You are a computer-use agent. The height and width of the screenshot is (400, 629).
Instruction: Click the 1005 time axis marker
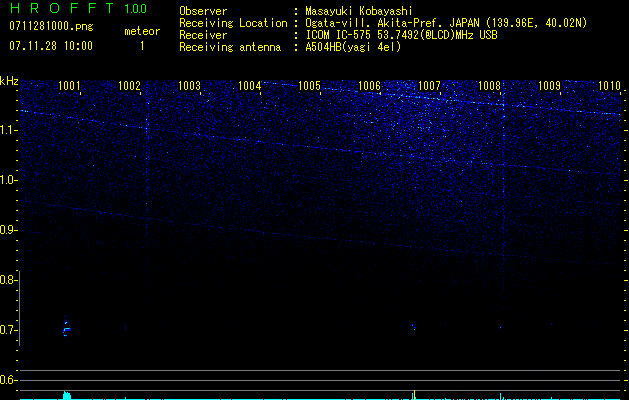click(309, 86)
